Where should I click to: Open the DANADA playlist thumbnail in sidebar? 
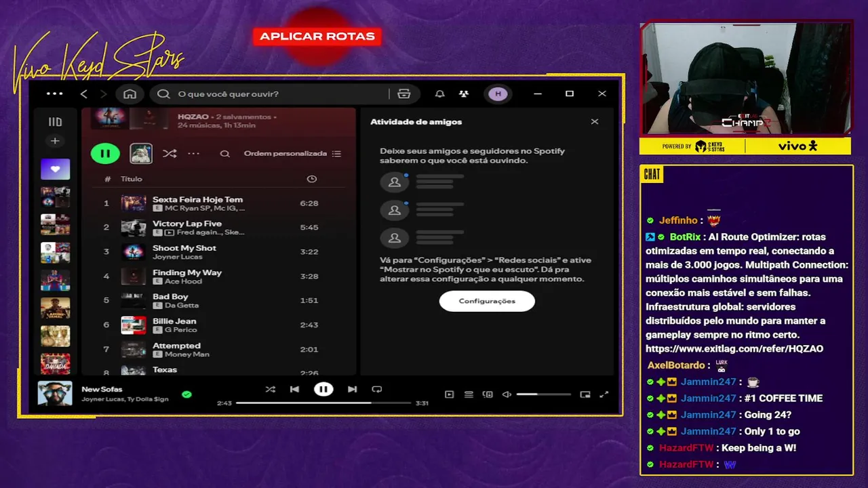point(55,365)
